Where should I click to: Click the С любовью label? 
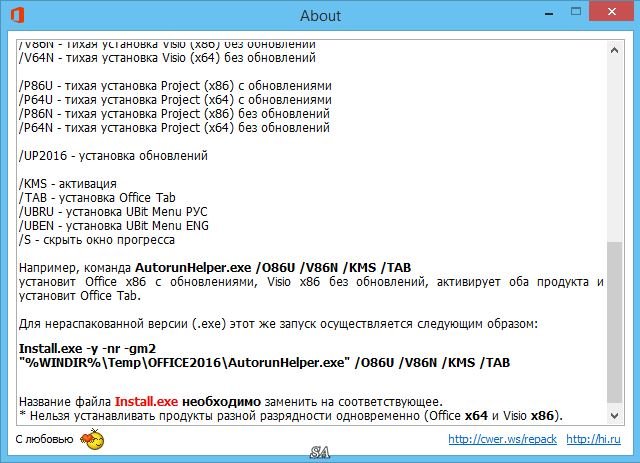click(44, 439)
